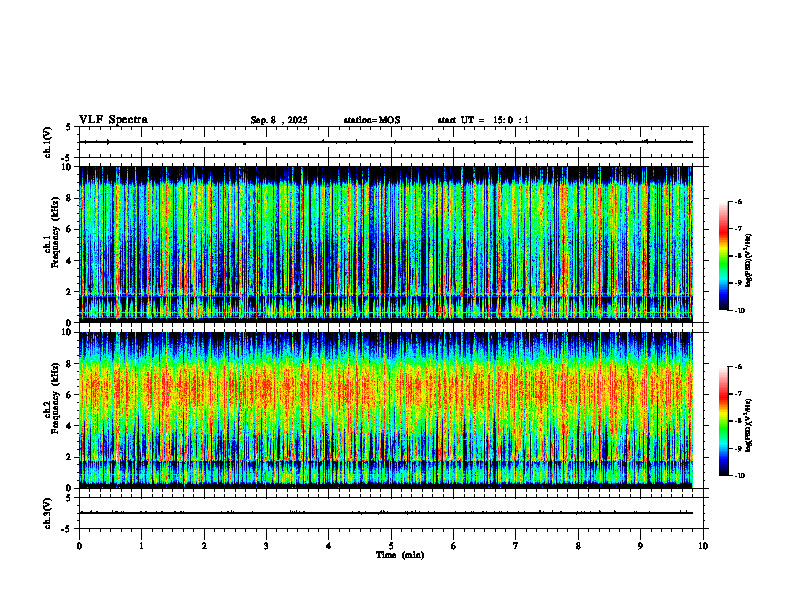
Task: Click the 'Time (min)' axis label
Action: pos(400,555)
